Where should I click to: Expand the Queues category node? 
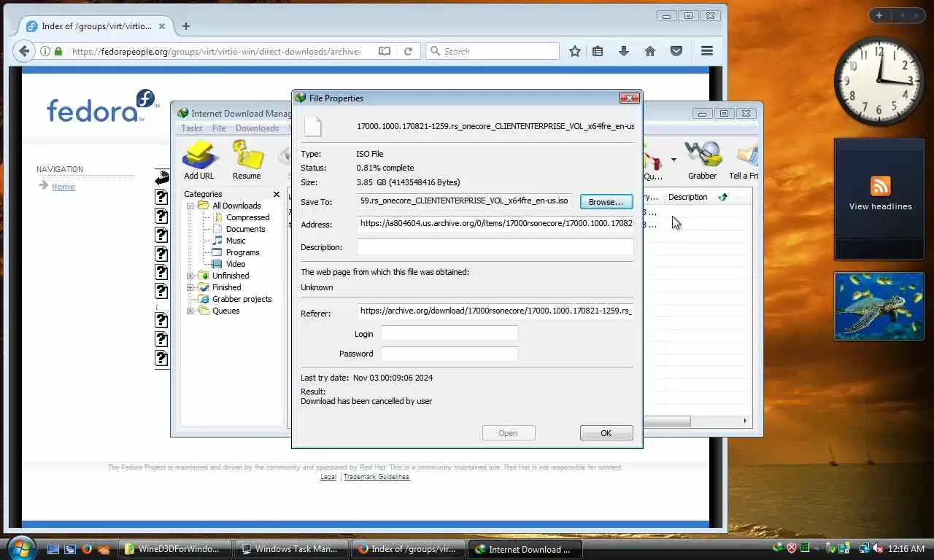[x=190, y=311]
